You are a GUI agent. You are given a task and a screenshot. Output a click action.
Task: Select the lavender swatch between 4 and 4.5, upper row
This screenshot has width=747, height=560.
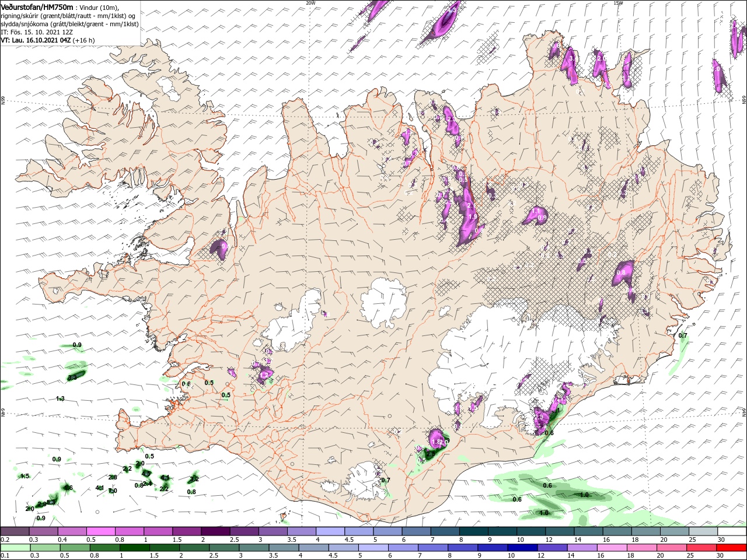pos(330,531)
